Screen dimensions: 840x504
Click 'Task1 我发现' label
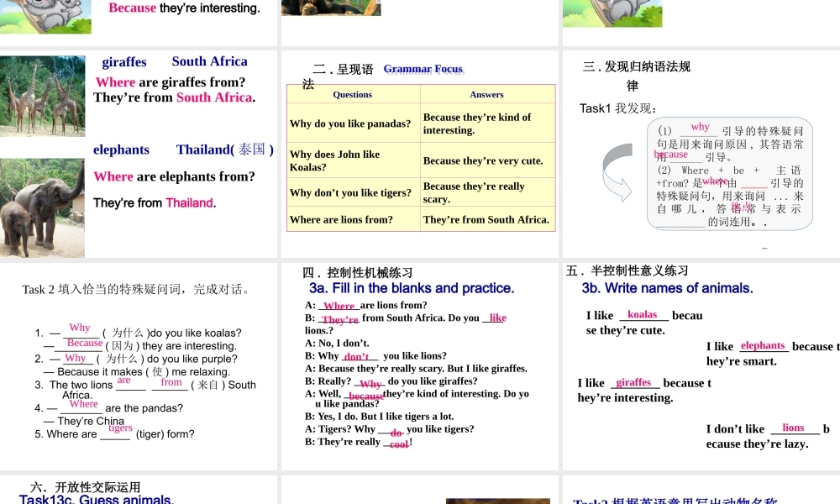click(618, 108)
